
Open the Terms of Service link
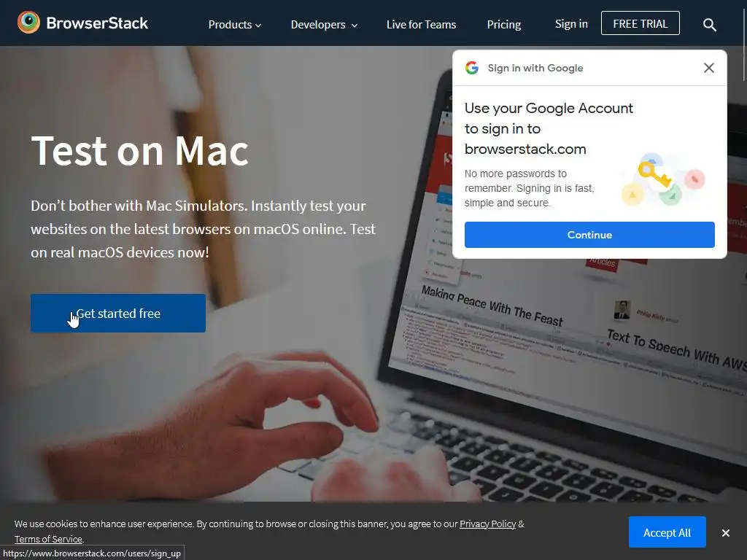click(x=48, y=539)
